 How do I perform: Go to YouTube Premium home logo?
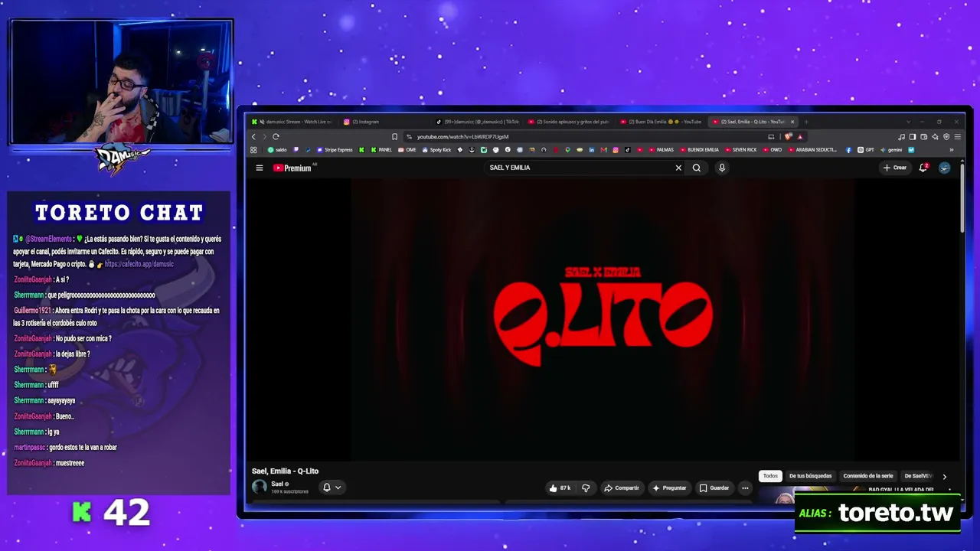click(x=292, y=168)
